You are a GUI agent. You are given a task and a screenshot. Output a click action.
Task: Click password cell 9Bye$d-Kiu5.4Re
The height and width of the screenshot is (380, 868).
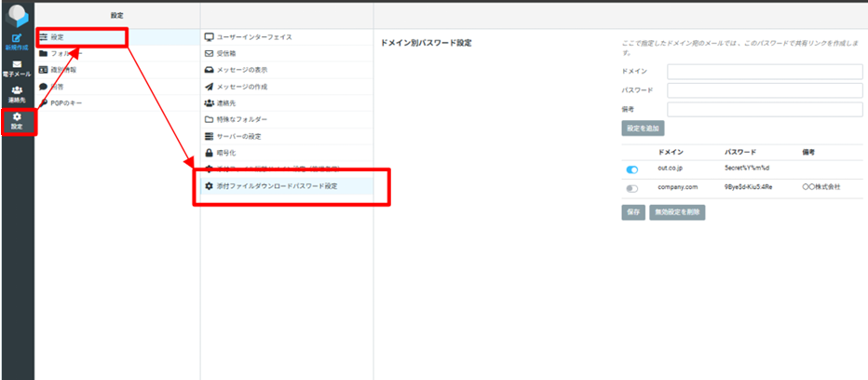click(749, 187)
